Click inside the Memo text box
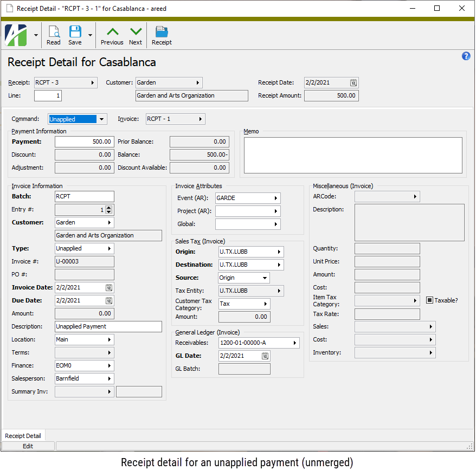Screen dimensions: 476x470 tap(352, 155)
